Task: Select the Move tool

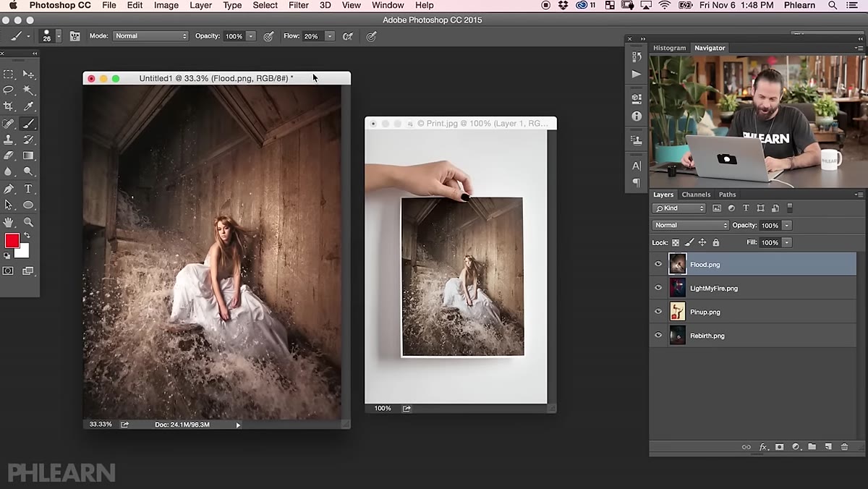Action: tap(28, 75)
